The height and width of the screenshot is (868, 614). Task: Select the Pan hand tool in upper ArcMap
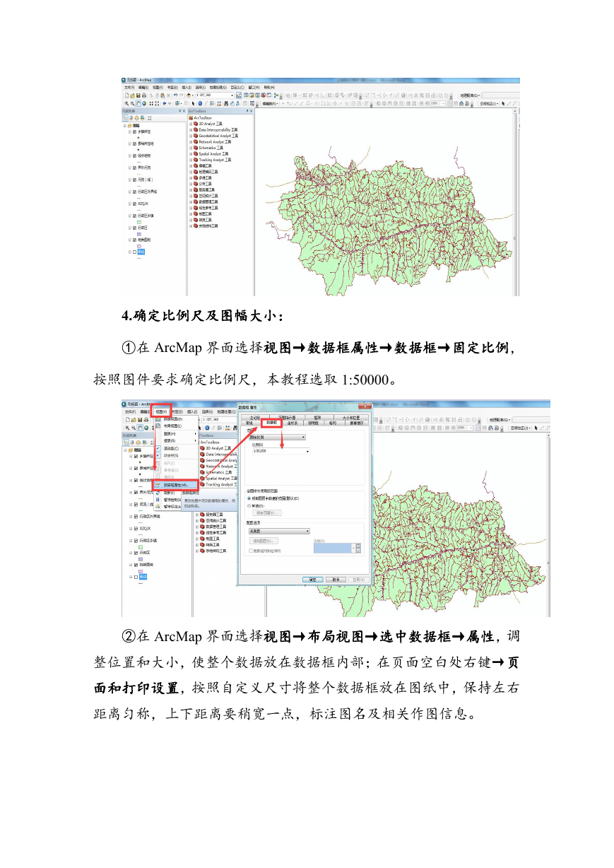138,103
